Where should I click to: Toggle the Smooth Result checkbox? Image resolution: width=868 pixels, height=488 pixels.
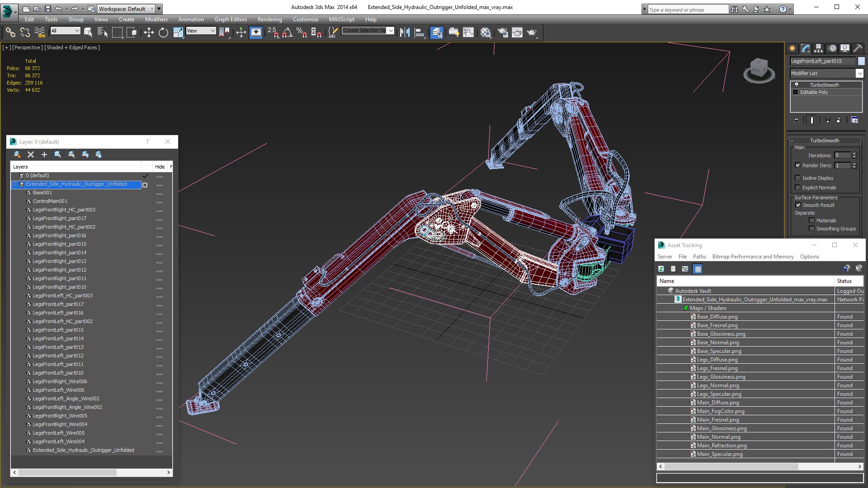[x=798, y=205]
